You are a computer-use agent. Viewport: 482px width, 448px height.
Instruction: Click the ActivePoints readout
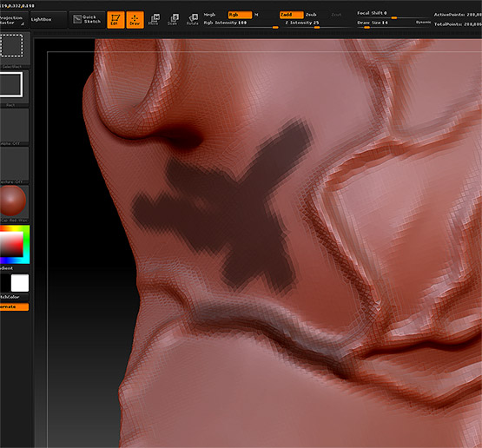[x=458, y=15]
